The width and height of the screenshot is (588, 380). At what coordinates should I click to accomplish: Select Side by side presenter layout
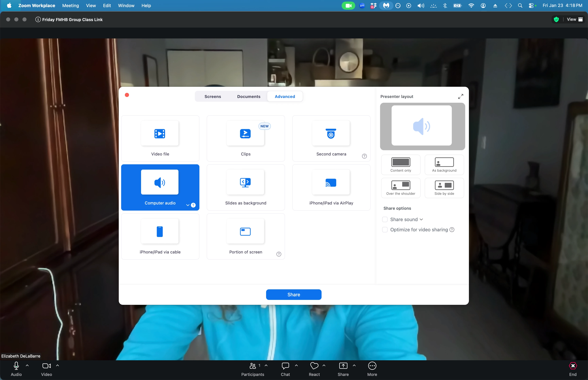444,188
